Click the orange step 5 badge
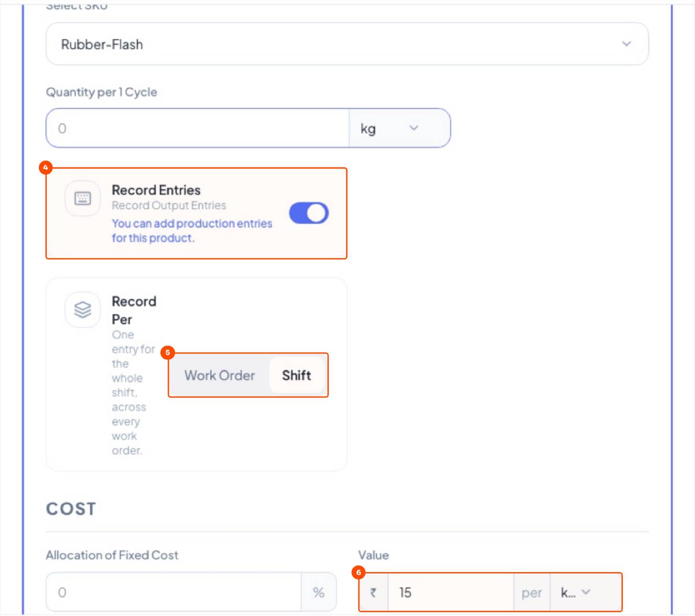Image resolution: width=695 pixels, height=616 pixels. (x=168, y=353)
